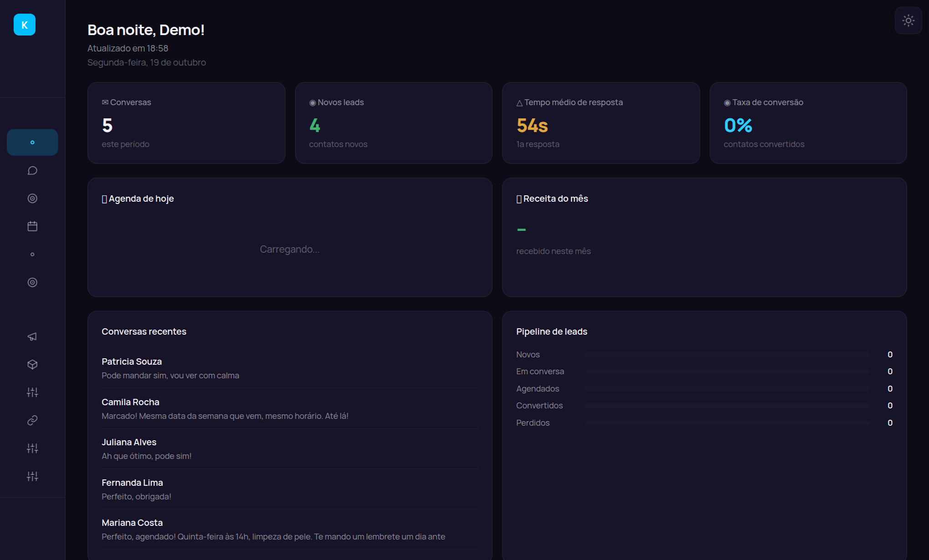Click the Conversas recentes heading
Image resolution: width=929 pixels, height=560 pixels.
tap(144, 331)
